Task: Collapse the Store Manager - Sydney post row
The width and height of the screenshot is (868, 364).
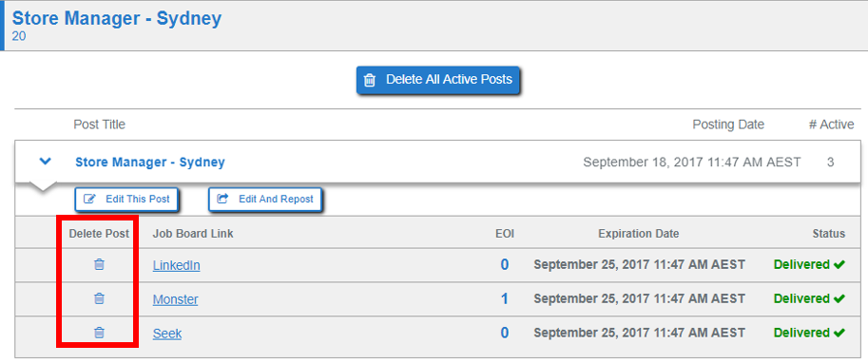Action: (46, 162)
